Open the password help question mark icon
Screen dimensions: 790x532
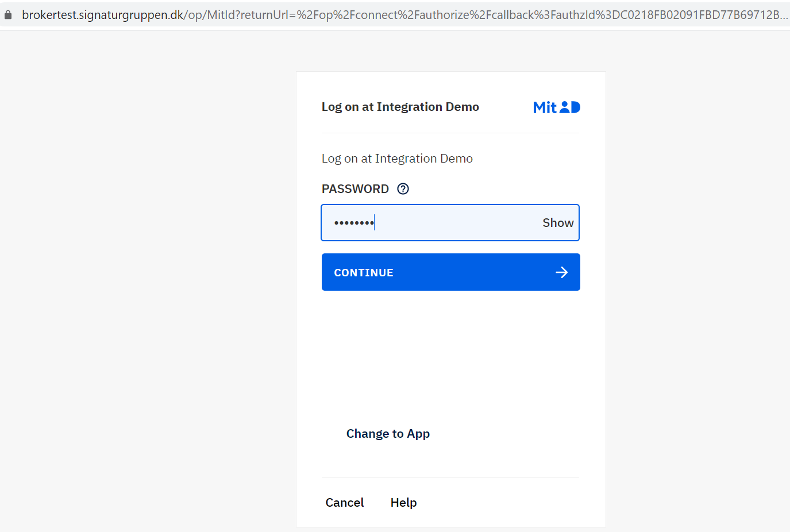pyautogui.click(x=403, y=189)
